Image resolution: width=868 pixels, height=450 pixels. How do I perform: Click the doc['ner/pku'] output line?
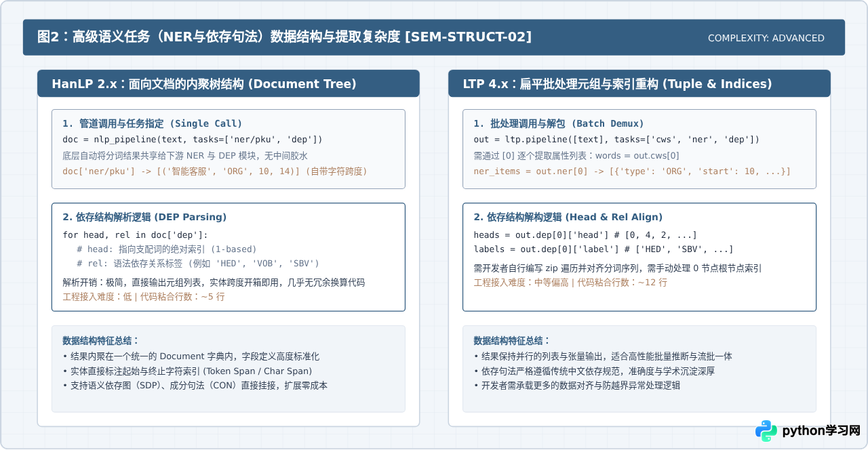click(215, 171)
